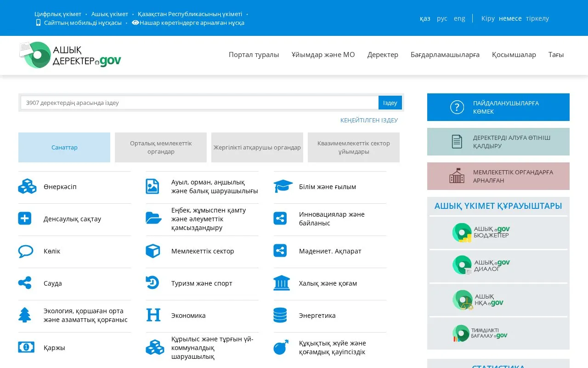Viewport: 588px width, 368px height.
Task: Open the Деректер menu item
Action: tap(383, 54)
